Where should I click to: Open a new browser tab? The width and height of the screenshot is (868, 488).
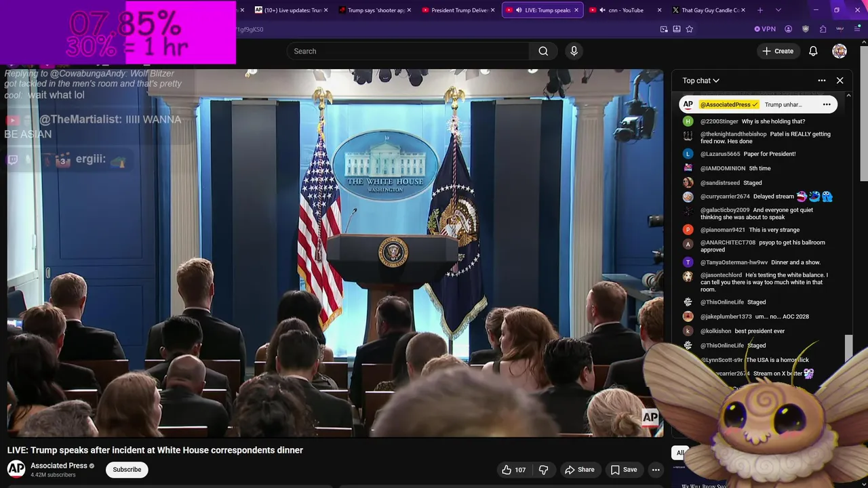760,10
